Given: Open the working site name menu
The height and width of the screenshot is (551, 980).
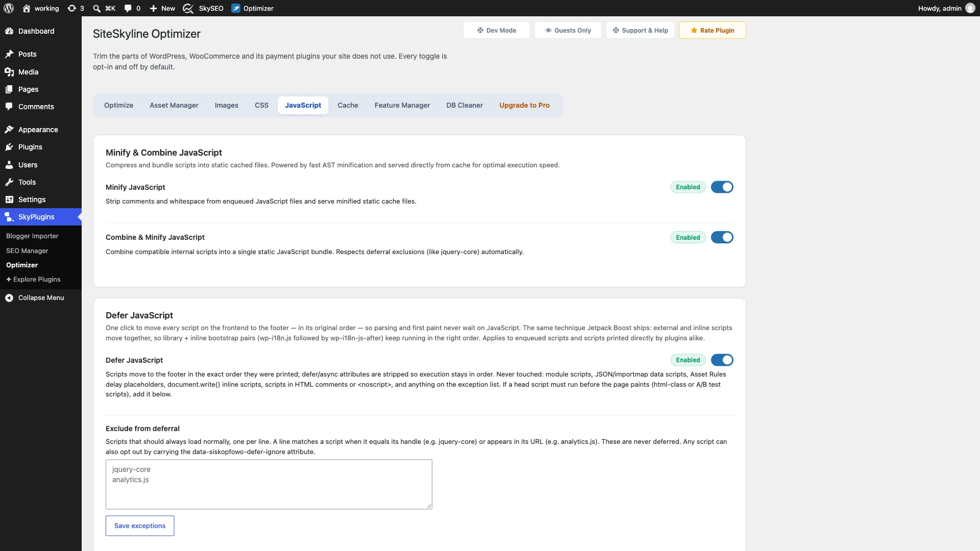Looking at the screenshot, I should tap(41, 8).
